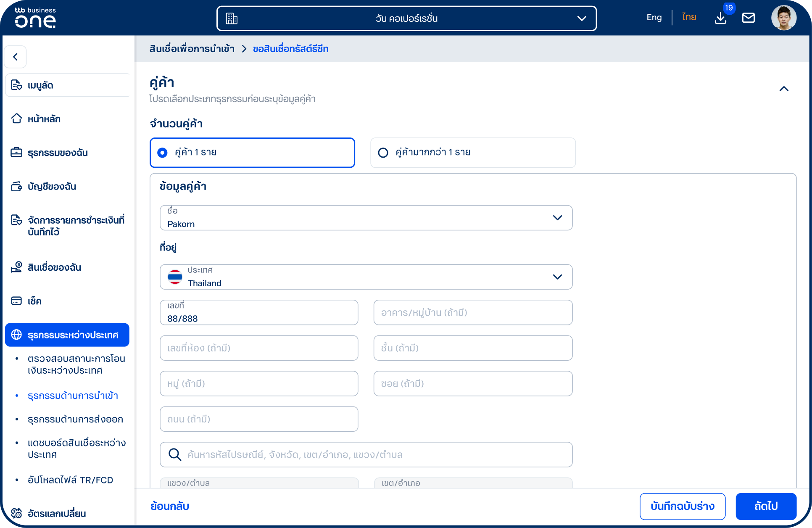Click the ธุรกรรมของฉัน briefcase icon
812x528 pixels.
(x=16, y=152)
